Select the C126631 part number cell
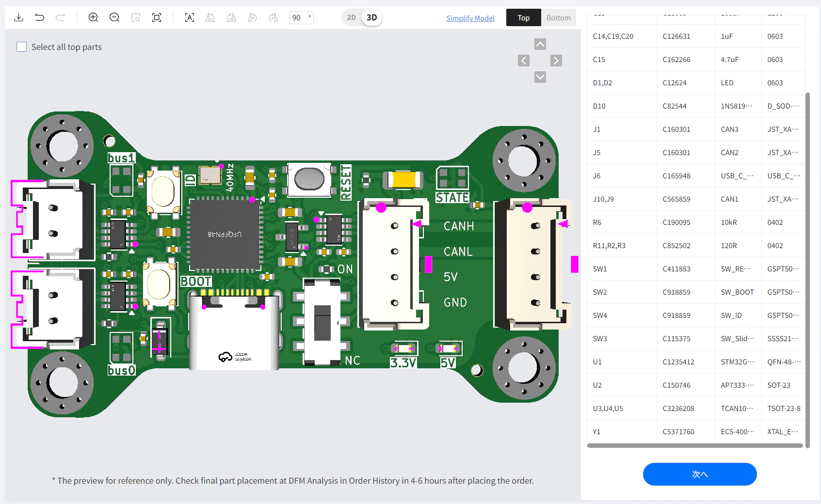The width and height of the screenshot is (821, 504). click(x=686, y=36)
